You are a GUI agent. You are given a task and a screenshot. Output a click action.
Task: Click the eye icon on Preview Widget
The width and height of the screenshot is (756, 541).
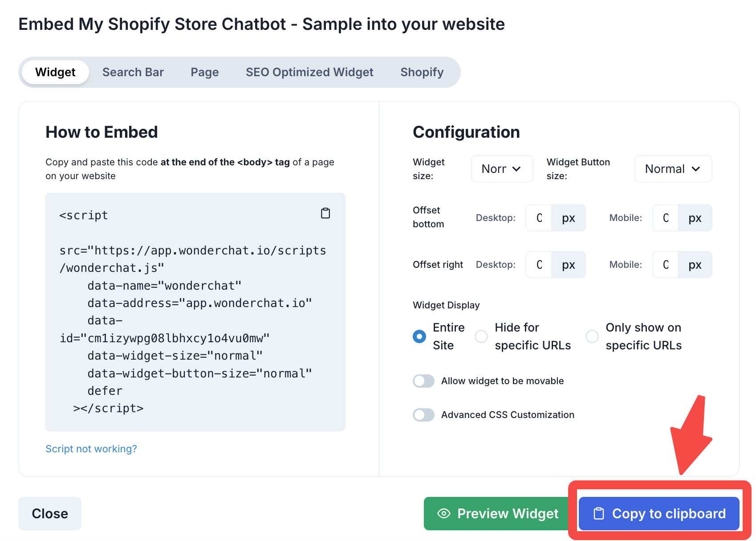tap(443, 513)
